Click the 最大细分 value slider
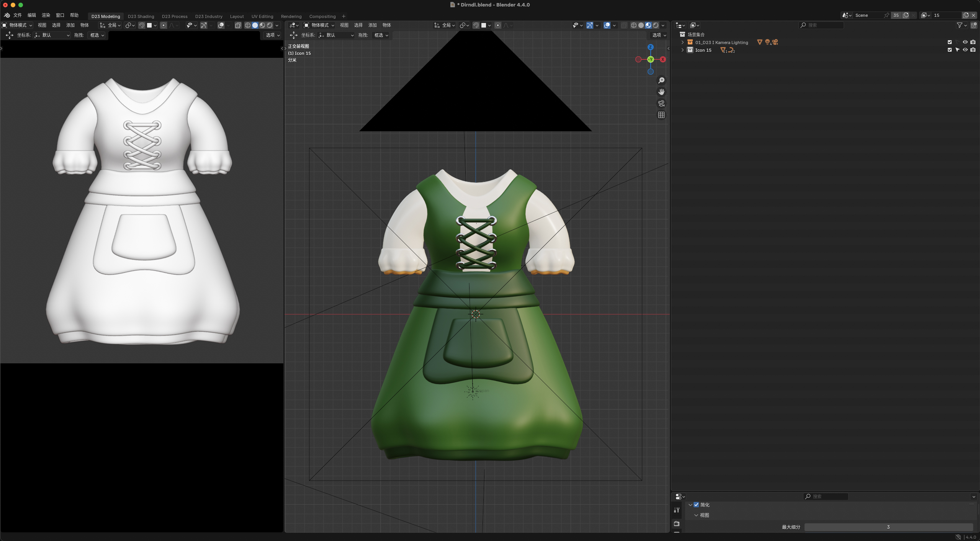This screenshot has width=980, height=541. [x=888, y=527]
